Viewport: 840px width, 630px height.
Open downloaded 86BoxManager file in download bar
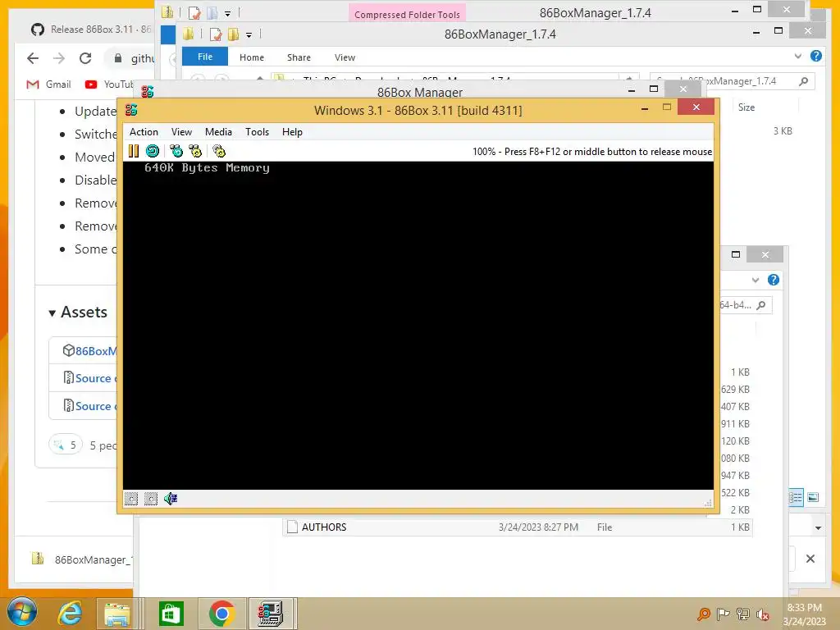[83, 559]
